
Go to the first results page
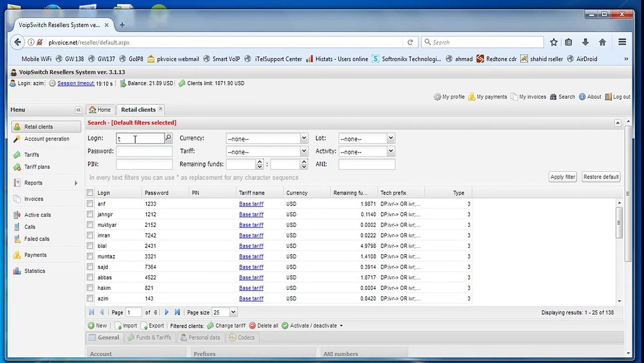[x=91, y=313]
